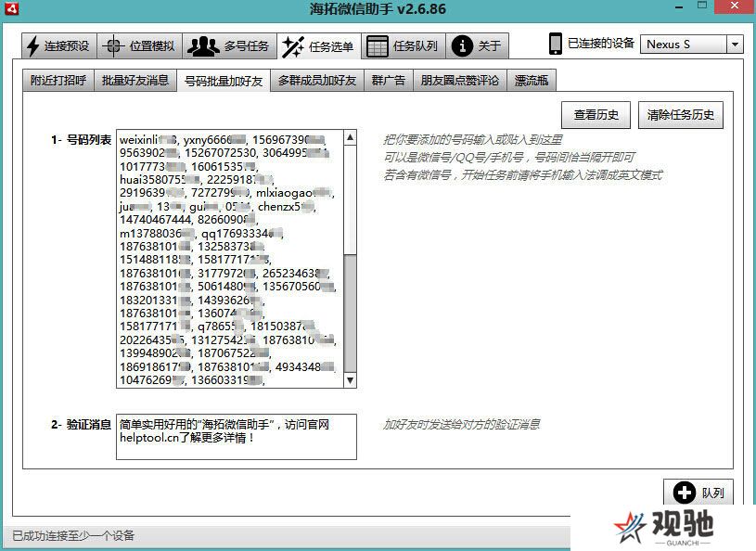This screenshot has height=551, width=756.
Task: Close the 海拓微信助手 window
Action: click(735, 6)
